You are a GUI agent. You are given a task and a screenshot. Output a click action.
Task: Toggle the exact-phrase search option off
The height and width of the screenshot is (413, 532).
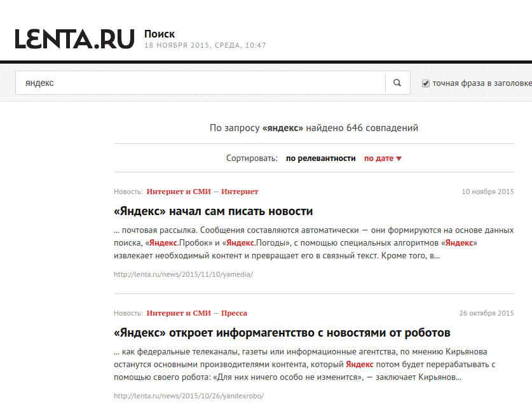(424, 82)
